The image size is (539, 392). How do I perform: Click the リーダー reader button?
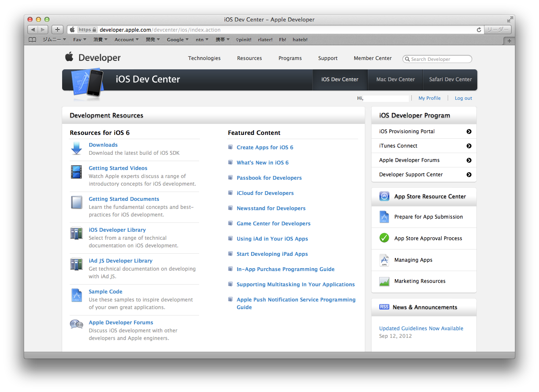498,30
